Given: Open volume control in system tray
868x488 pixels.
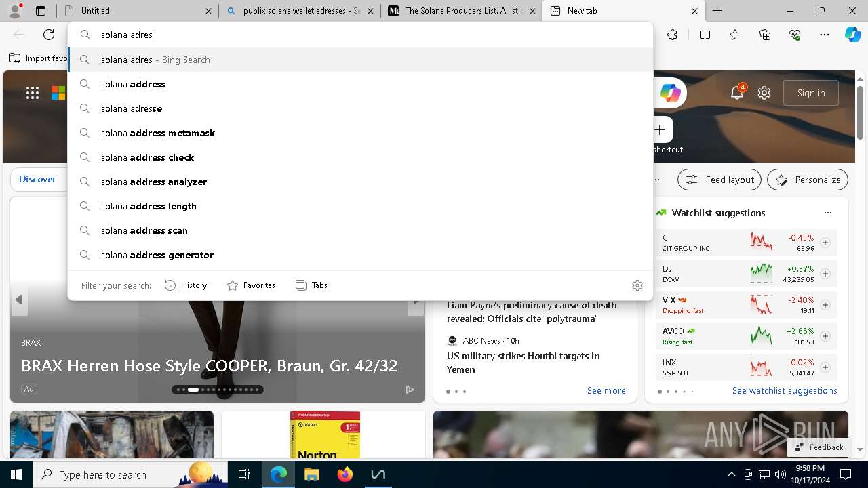Looking at the screenshot, I should point(780,474).
